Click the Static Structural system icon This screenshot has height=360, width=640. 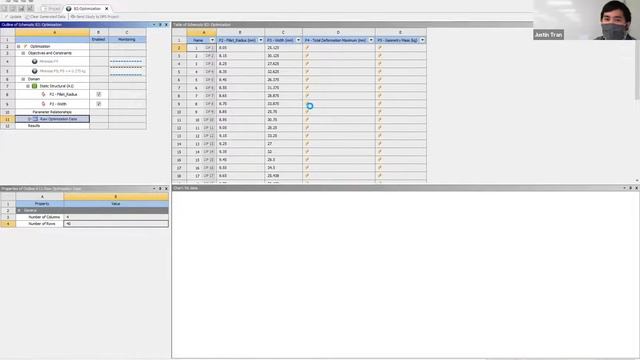click(35, 86)
